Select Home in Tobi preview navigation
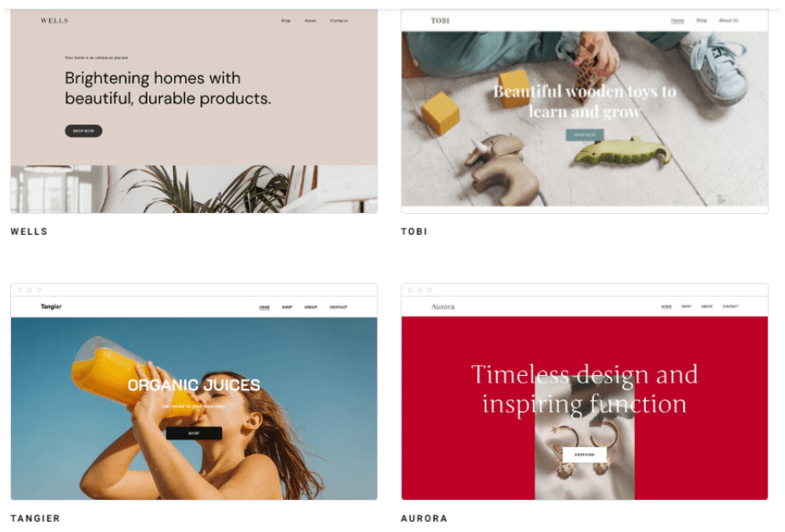The height and width of the screenshot is (532, 785). pyautogui.click(x=677, y=20)
